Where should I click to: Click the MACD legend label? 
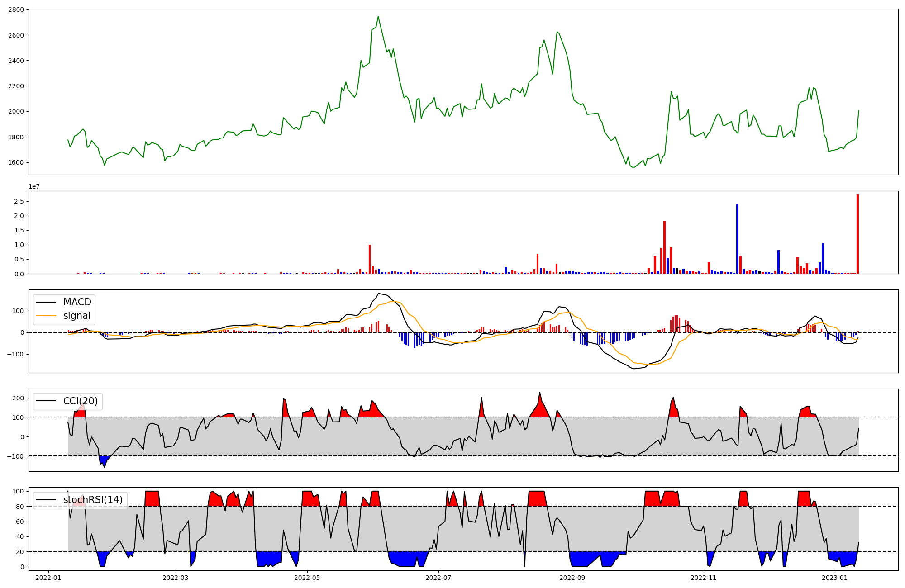click(77, 302)
